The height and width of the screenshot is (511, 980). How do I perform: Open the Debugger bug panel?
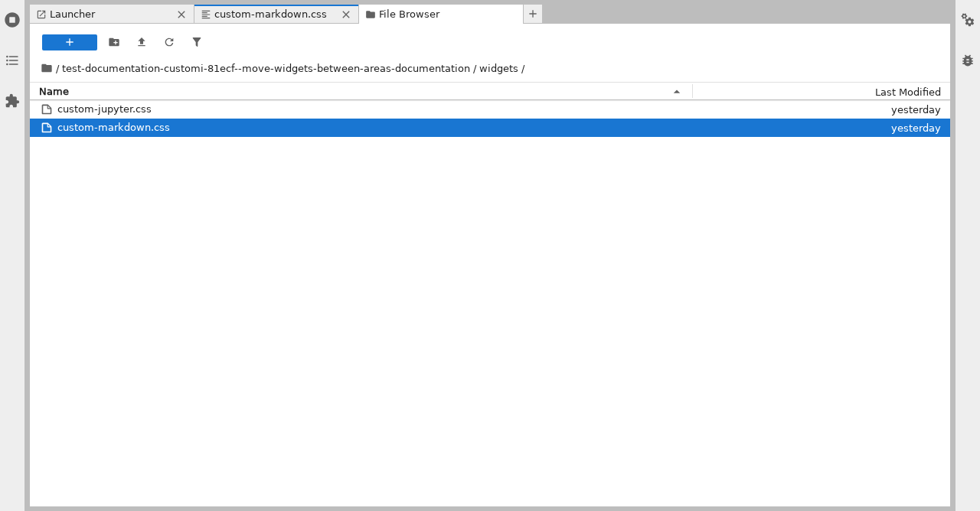point(968,60)
